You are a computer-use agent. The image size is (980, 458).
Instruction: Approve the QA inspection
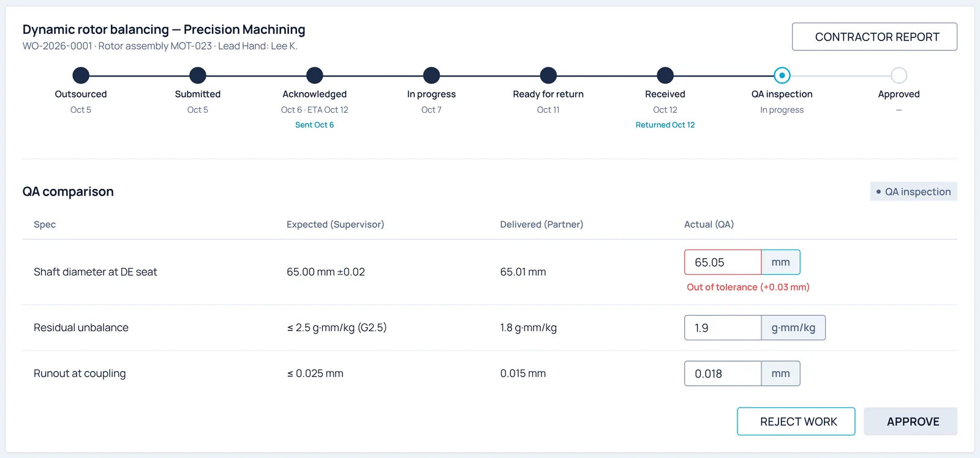(910, 421)
